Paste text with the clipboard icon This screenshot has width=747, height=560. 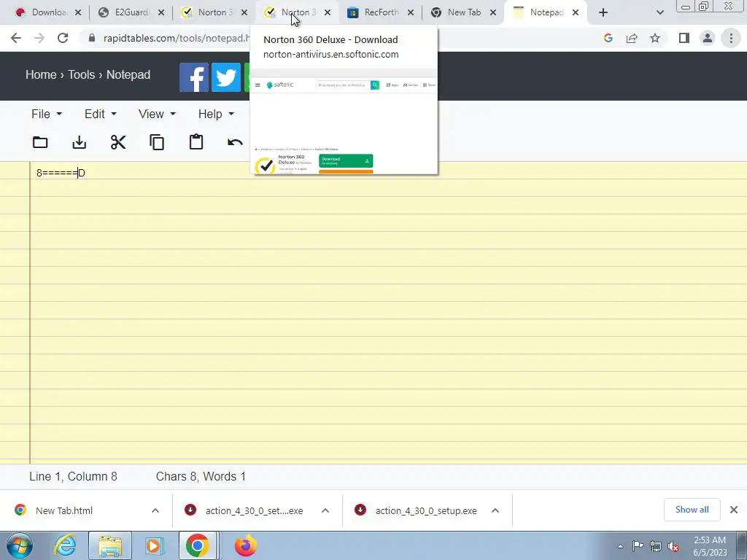point(196,142)
